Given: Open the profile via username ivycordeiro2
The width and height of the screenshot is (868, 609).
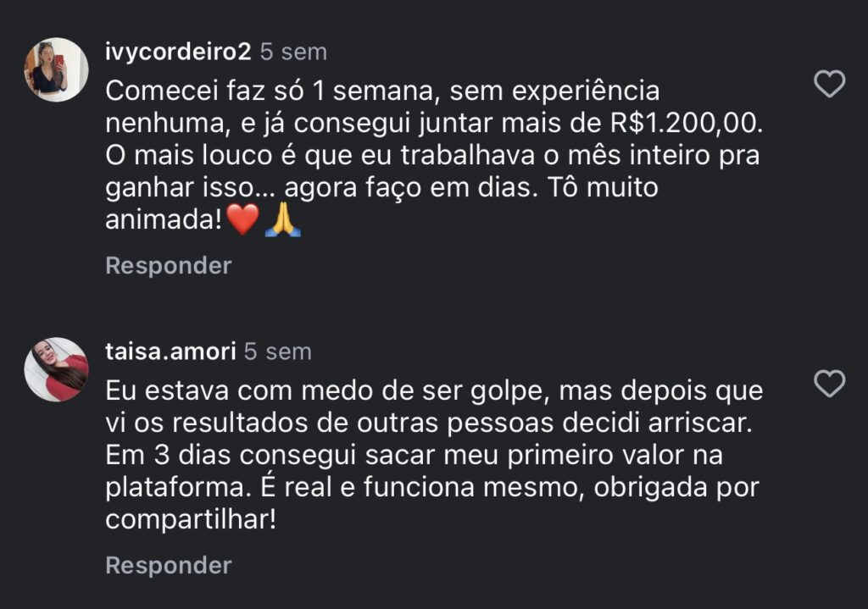Looking at the screenshot, I should tap(178, 52).
